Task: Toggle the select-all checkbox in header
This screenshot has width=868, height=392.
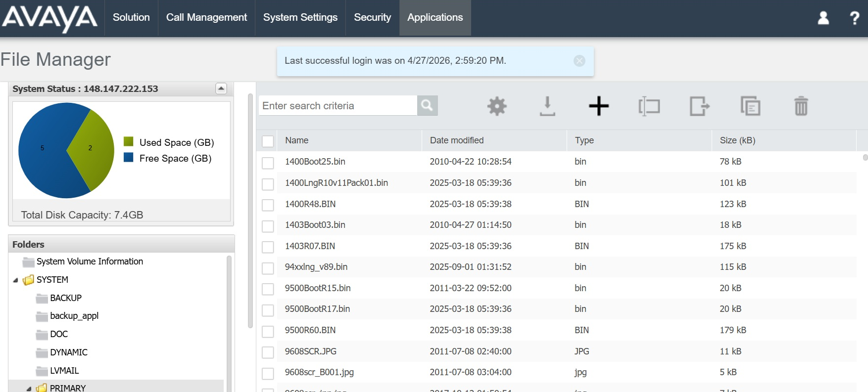Action: pyautogui.click(x=268, y=141)
